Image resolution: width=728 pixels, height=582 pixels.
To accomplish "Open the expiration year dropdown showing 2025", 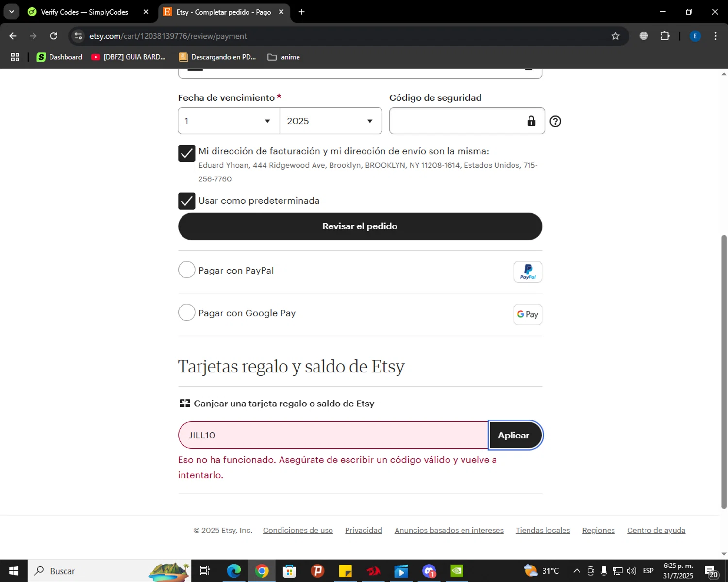I will coord(331,121).
